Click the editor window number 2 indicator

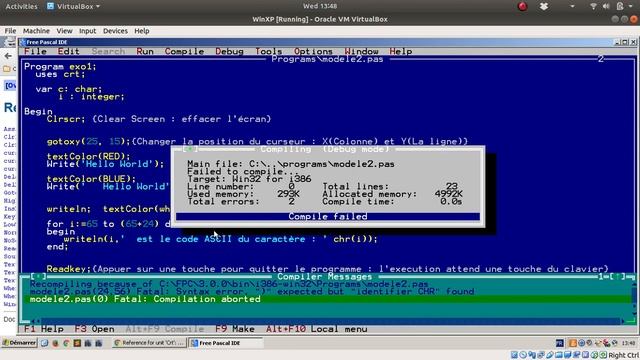click(x=600, y=59)
